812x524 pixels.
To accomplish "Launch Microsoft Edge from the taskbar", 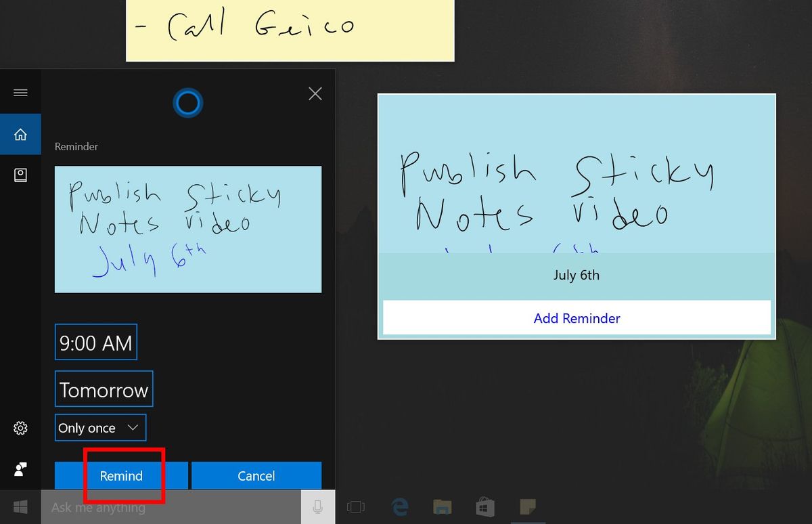I will click(x=400, y=506).
